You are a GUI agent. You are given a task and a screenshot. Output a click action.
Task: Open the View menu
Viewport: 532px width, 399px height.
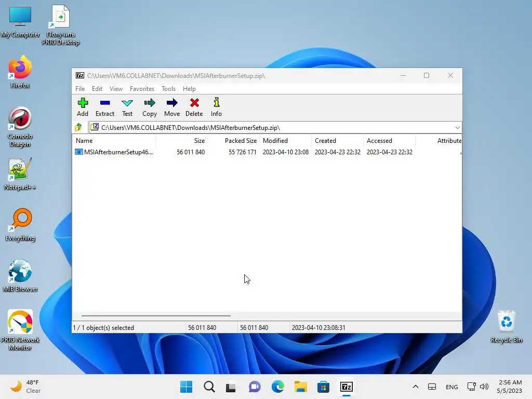[x=116, y=88]
